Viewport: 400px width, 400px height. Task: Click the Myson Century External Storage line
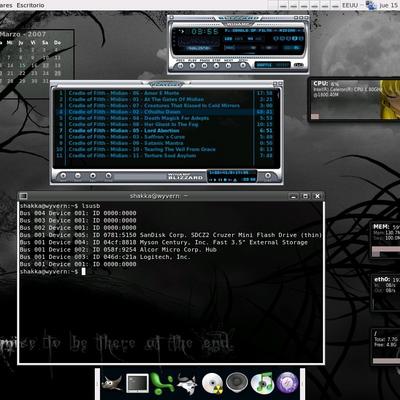tap(164, 242)
